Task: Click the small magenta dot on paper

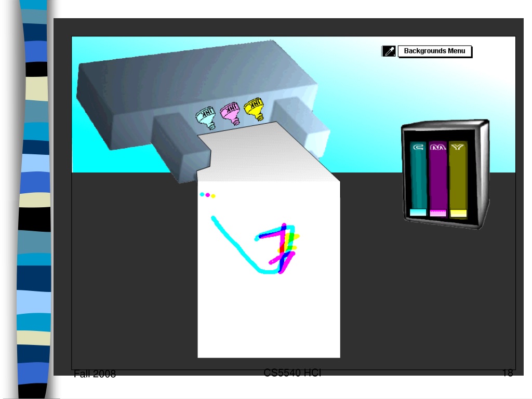Action: coord(208,195)
